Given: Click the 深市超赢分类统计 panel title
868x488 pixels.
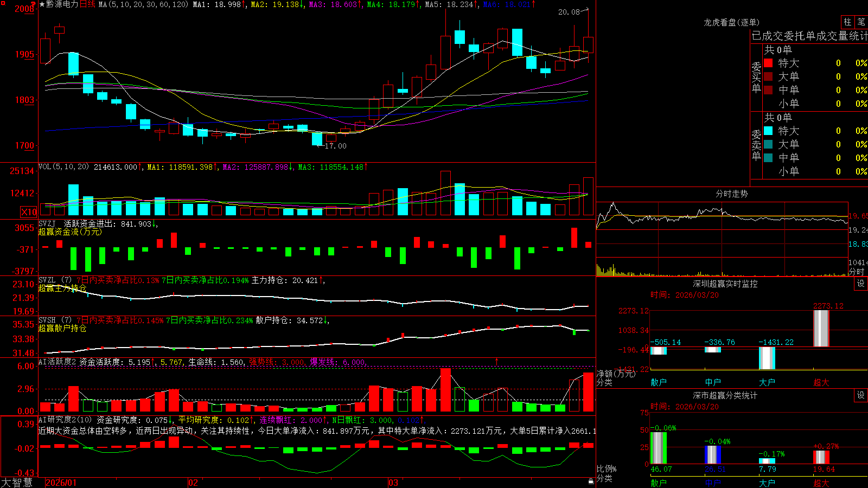Looking at the screenshot, I should 725,395.
